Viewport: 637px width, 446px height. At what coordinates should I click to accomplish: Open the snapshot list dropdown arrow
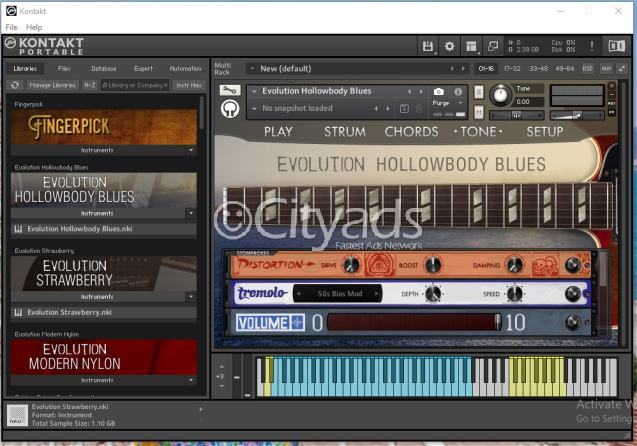(x=254, y=108)
